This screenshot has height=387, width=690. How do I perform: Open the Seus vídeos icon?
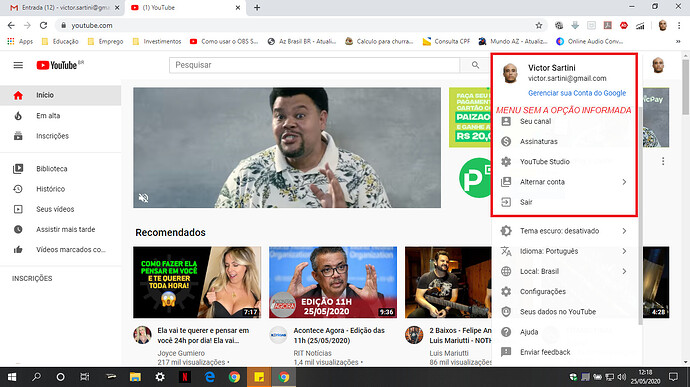coord(18,209)
